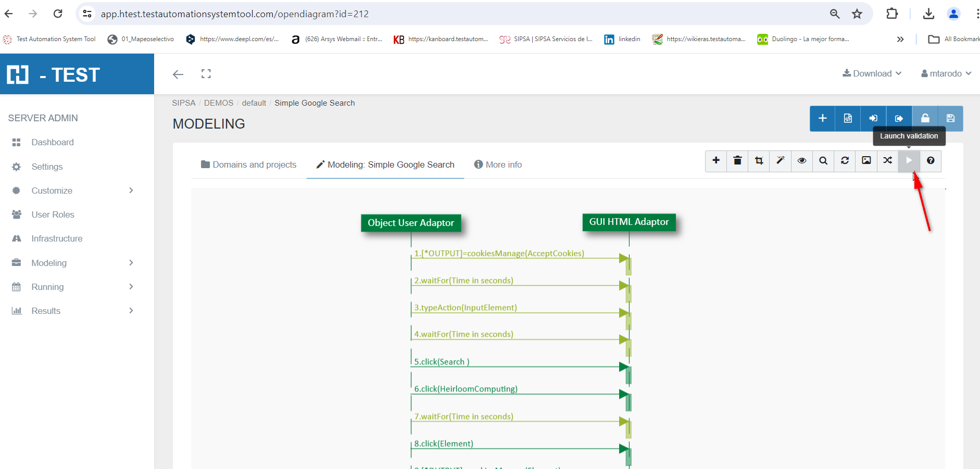The image size is (980, 469).
Task: Switch to the Domains and projects tab
Action: (249, 164)
